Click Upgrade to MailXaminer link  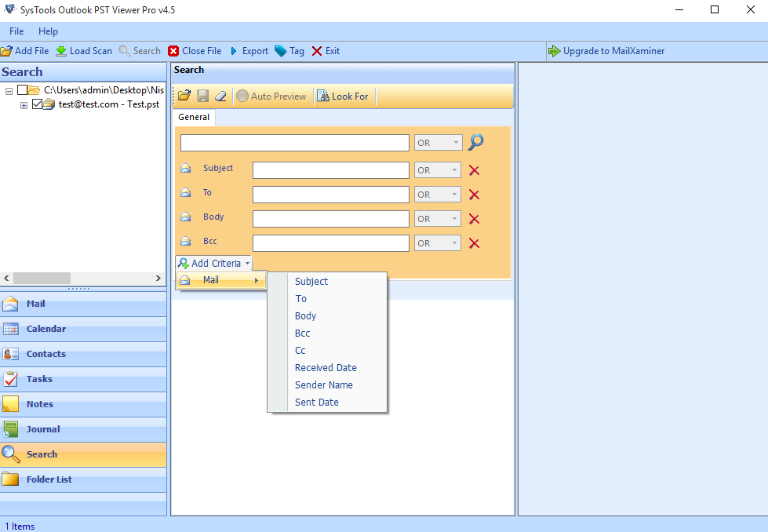(606, 51)
